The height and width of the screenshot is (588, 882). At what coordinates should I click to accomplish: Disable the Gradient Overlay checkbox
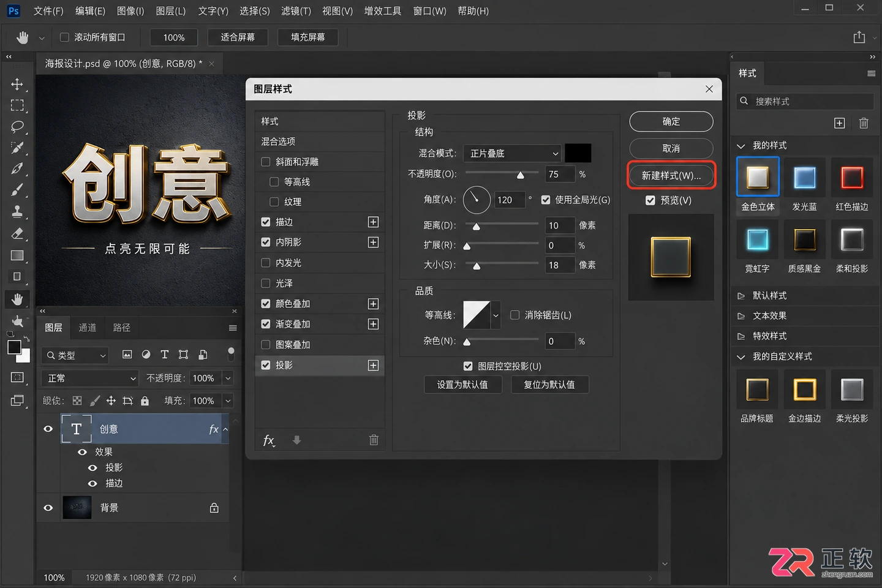pyautogui.click(x=266, y=323)
